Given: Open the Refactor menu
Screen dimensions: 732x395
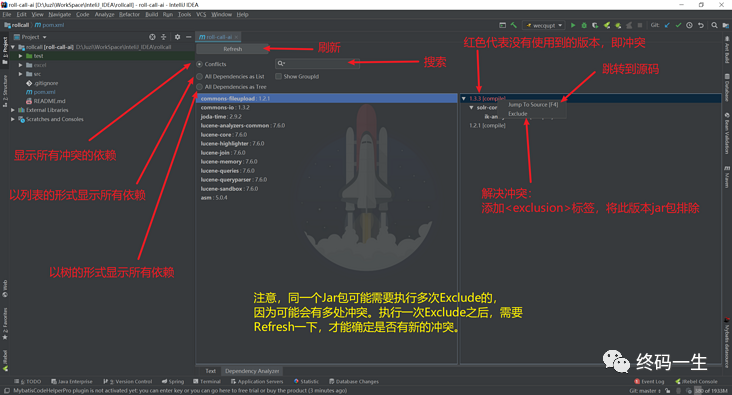Looking at the screenshot, I should tap(129, 14).
